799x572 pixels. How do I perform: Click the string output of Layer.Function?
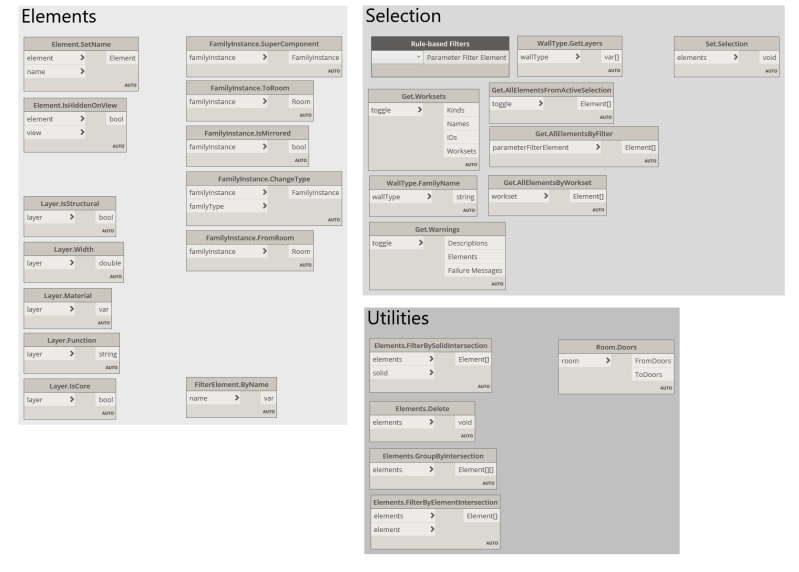tap(108, 354)
